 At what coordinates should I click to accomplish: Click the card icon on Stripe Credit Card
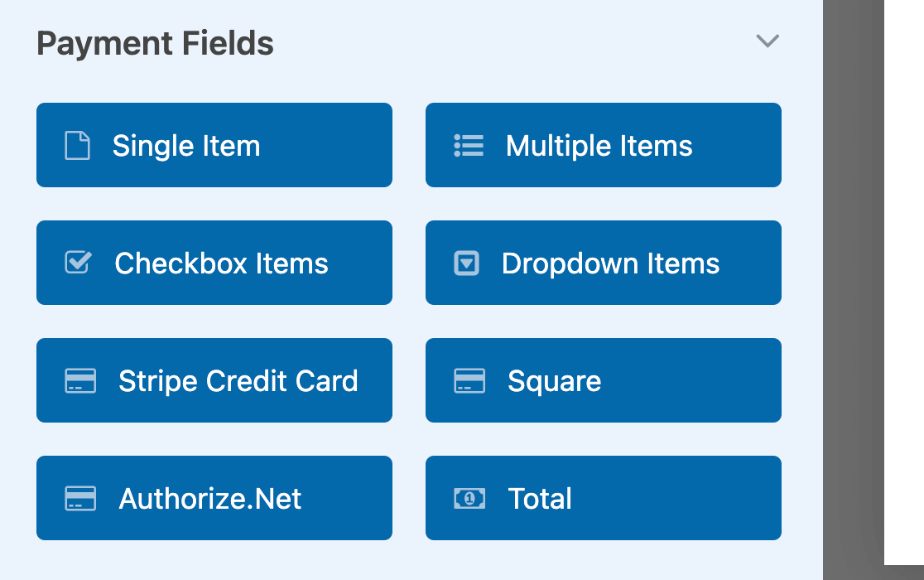click(80, 381)
